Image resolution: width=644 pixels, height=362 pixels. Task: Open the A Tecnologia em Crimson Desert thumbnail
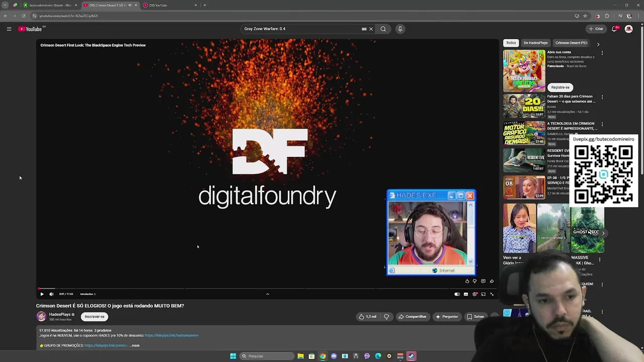pos(524,133)
